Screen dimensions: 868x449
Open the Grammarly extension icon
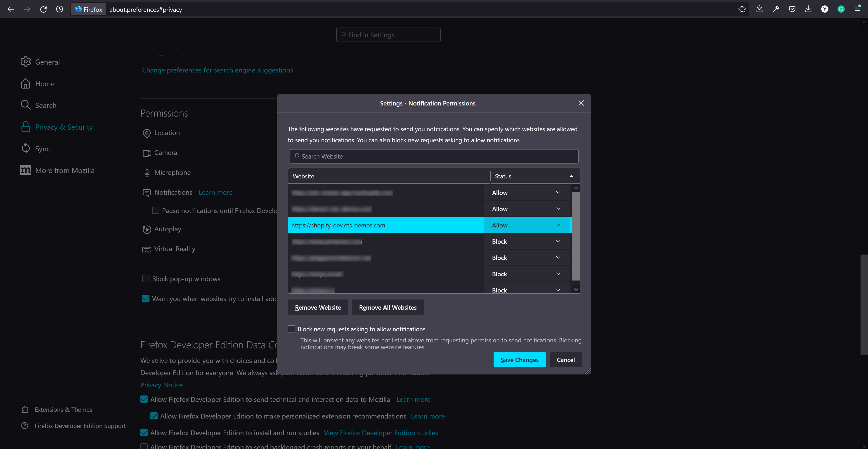pyautogui.click(x=841, y=9)
